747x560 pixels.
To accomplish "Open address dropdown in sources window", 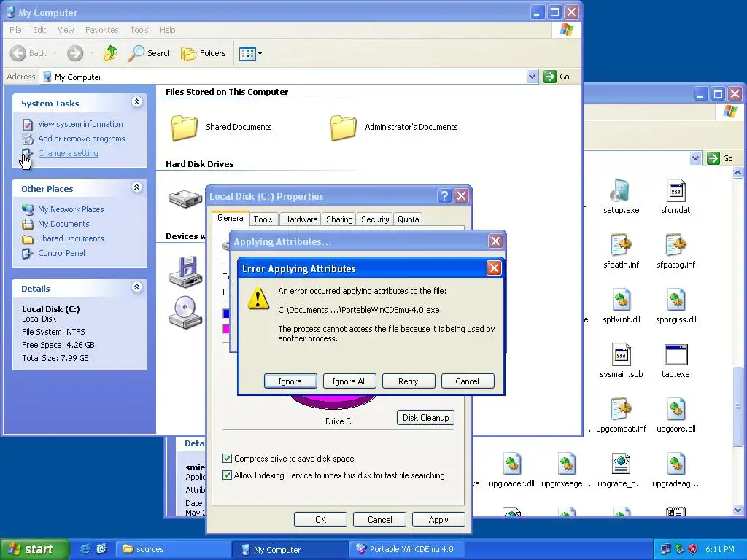I will coord(695,158).
